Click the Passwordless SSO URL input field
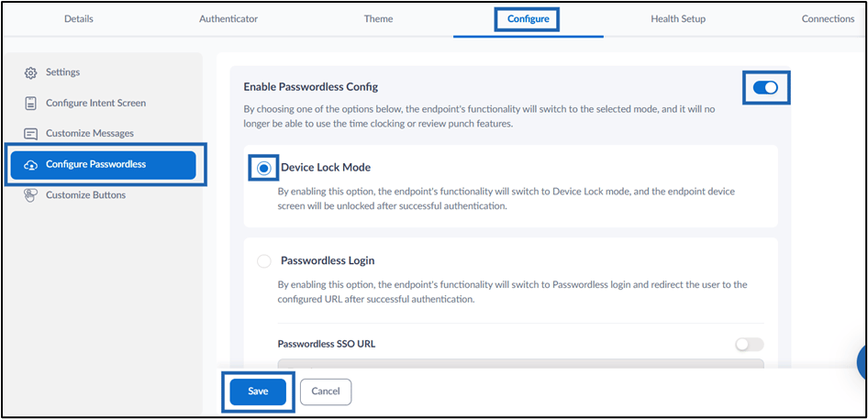Image resolution: width=868 pixels, height=419 pixels. pos(520,364)
